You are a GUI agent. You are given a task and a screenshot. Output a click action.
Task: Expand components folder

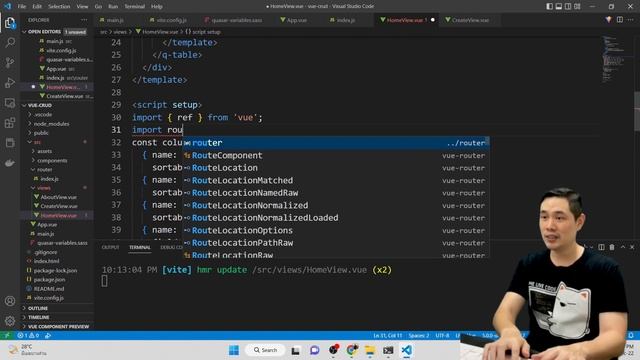point(52,160)
